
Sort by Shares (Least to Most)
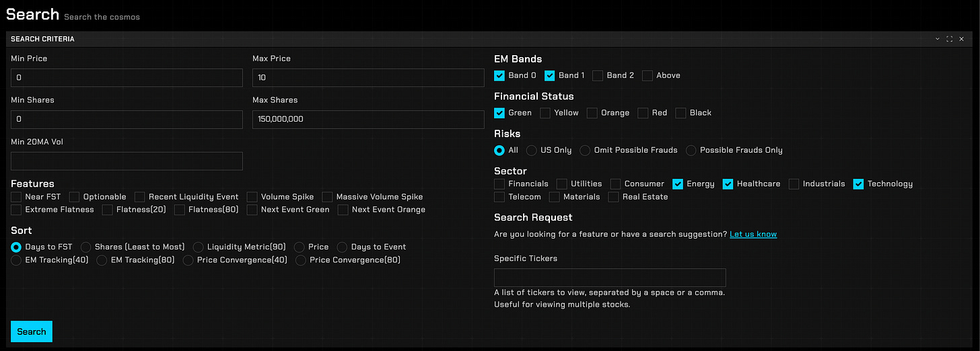[x=86, y=247]
